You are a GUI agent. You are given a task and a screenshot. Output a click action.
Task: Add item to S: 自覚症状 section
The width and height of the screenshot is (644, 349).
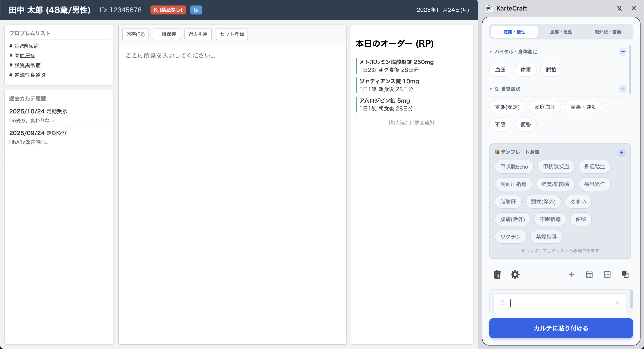(623, 89)
